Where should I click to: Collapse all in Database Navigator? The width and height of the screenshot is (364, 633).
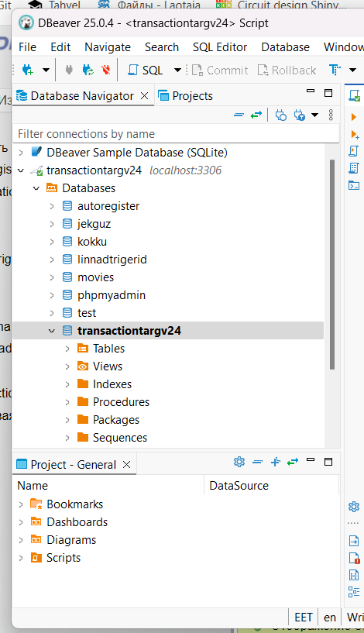[239, 115]
